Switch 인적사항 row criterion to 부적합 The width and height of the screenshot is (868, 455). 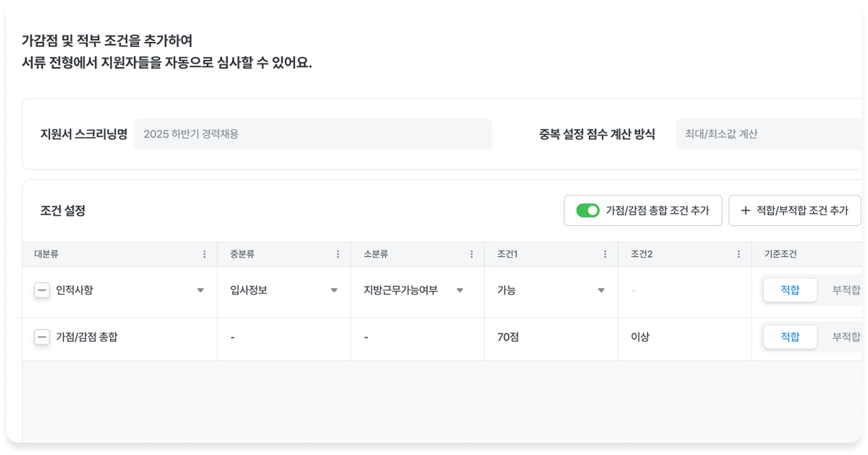(x=846, y=290)
